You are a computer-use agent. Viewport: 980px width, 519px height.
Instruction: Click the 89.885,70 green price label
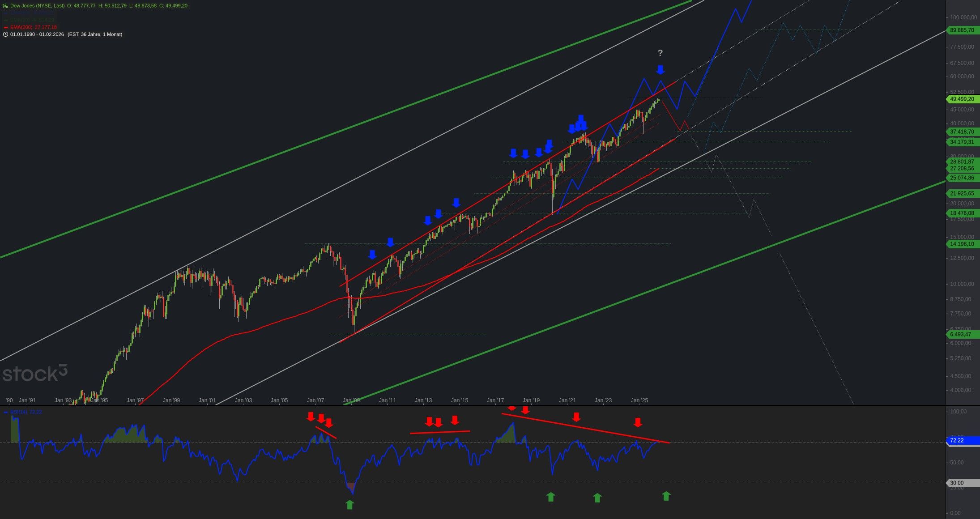962,30
